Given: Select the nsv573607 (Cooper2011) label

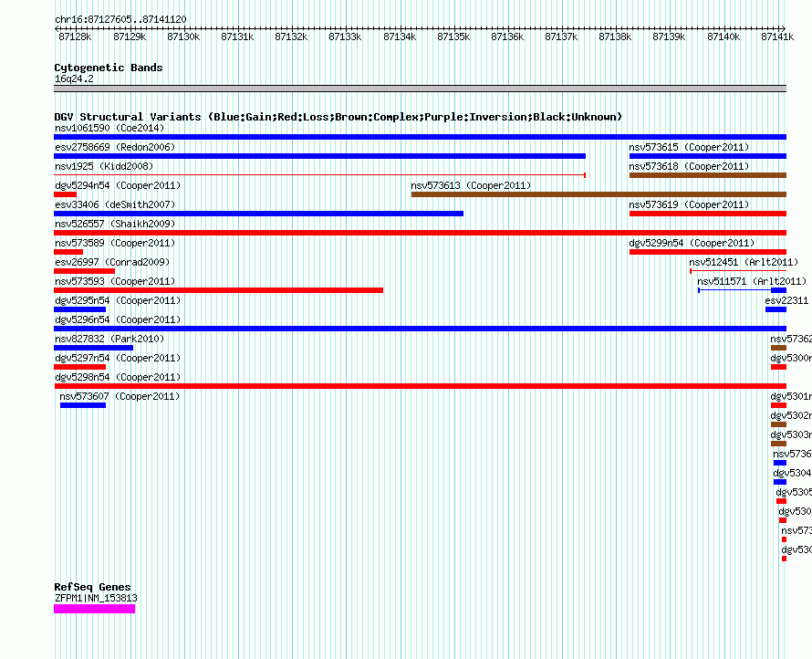Looking at the screenshot, I should [x=120, y=396].
